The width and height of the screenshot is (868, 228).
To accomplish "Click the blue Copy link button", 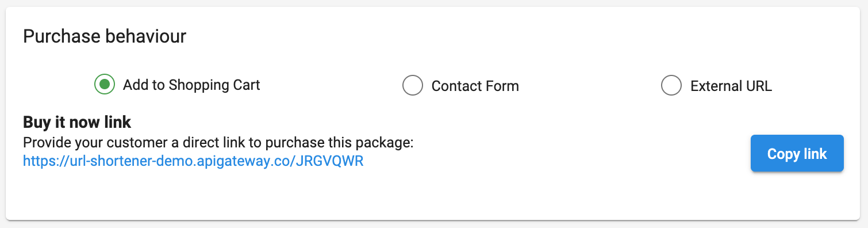I will [797, 154].
